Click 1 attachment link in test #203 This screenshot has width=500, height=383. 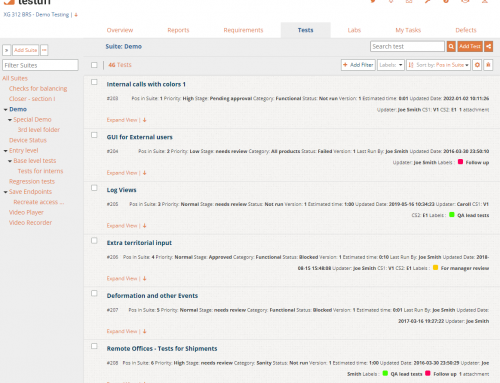[474, 110]
